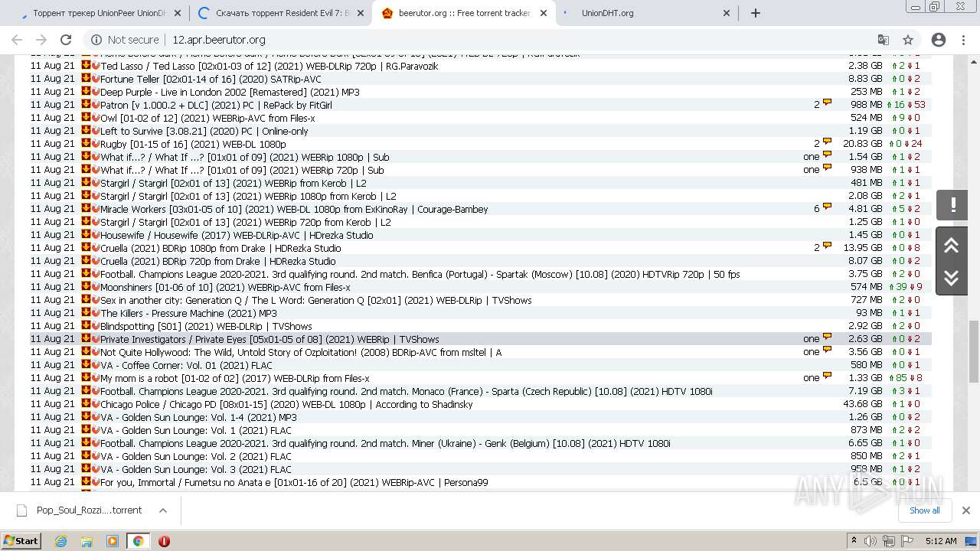This screenshot has width=980, height=551.
Task: Open Not Quite Hollywood BDRip-AVC link
Action: click(x=301, y=353)
